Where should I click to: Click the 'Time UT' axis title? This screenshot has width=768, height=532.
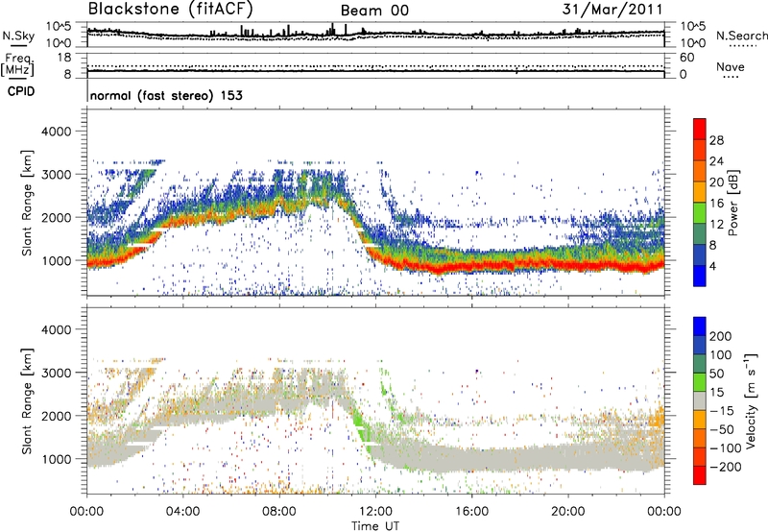coord(375,526)
